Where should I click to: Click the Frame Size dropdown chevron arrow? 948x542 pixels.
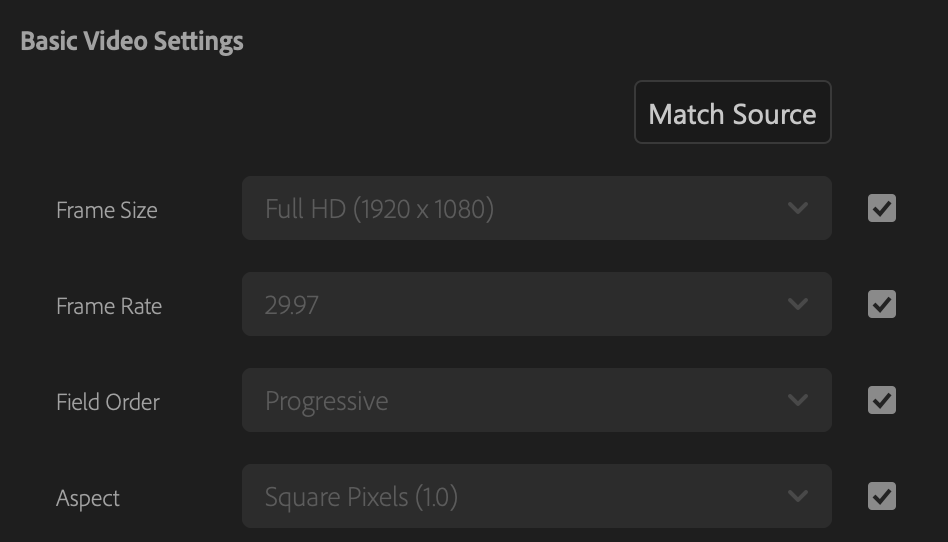click(798, 208)
